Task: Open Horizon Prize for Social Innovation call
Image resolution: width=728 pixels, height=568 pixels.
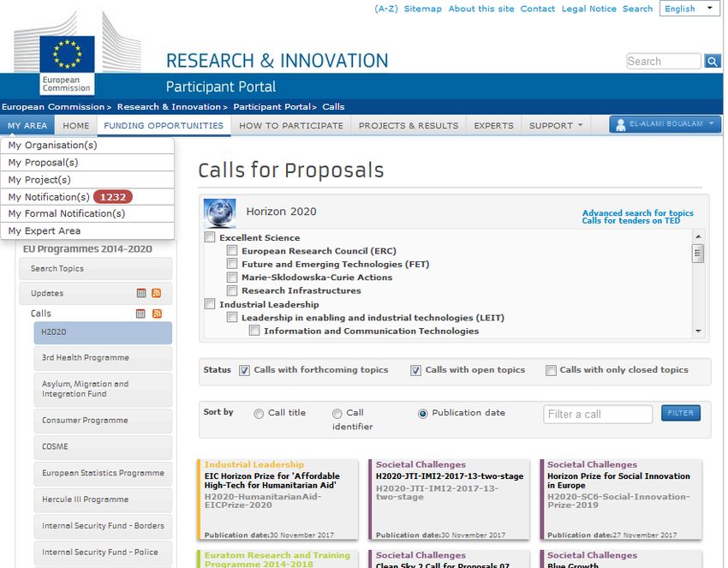Action: [621, 499]
